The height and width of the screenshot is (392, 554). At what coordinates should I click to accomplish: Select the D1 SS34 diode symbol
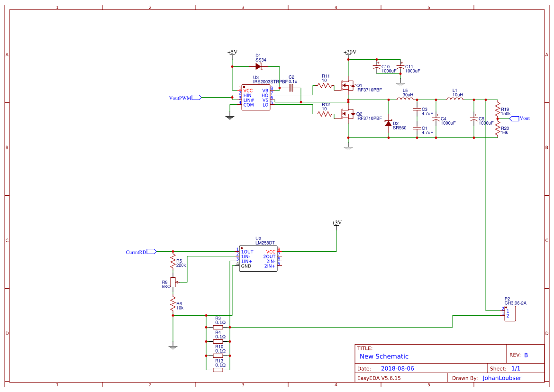tap(258, 66)
